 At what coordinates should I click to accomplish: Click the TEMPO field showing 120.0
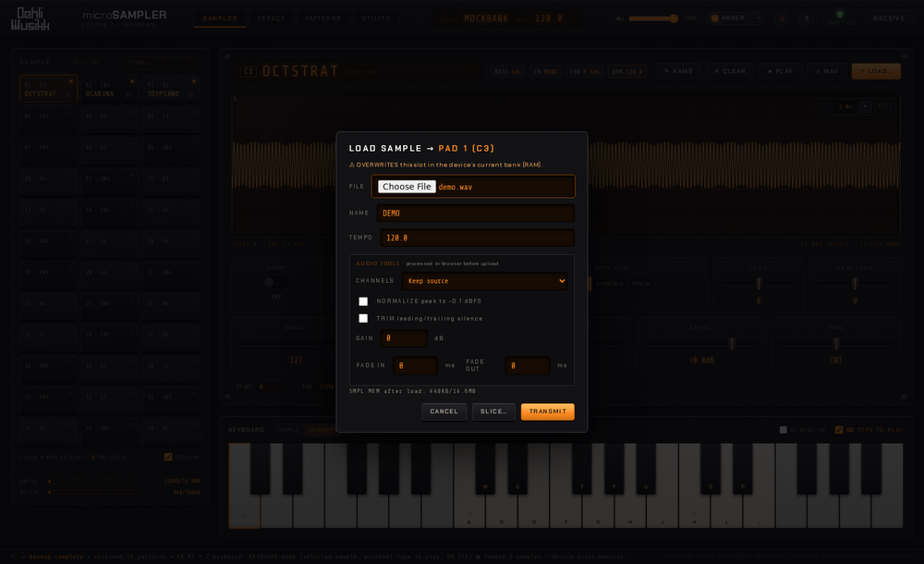477,238
